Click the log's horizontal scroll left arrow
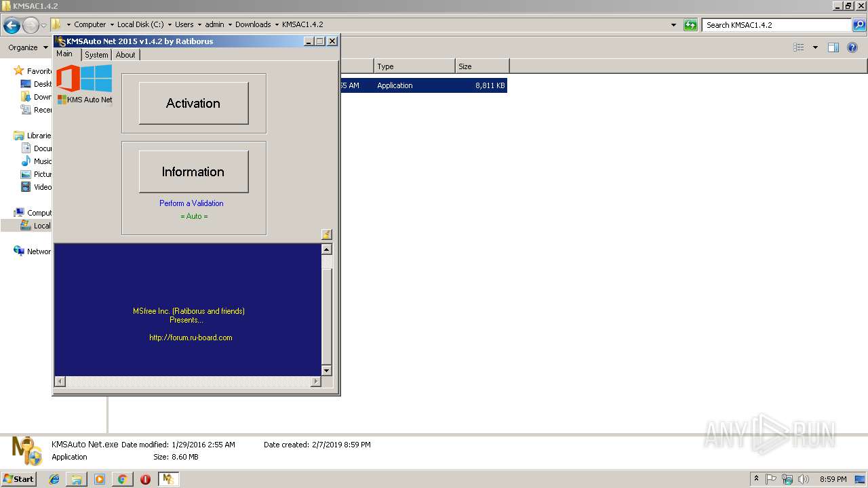Viewport: 868px width, 488px height. click(x=60, y=382)
